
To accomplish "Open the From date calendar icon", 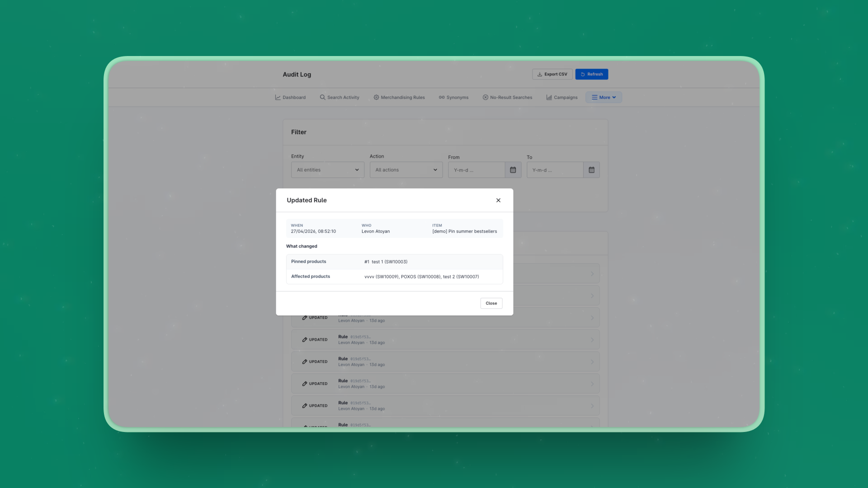I will coord(513,170).
